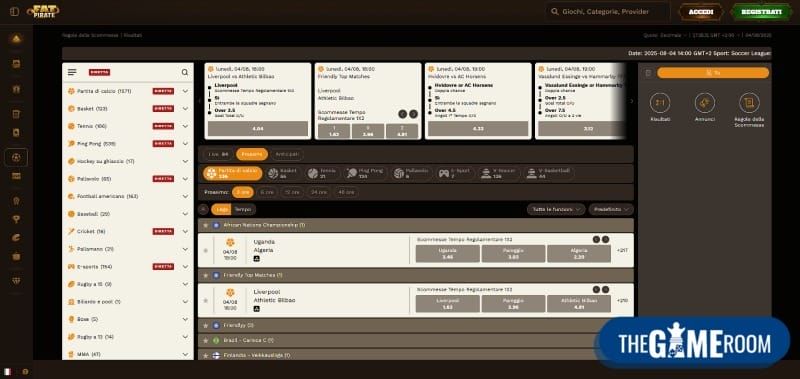Switch grouping to Lega
The image size is (800, 379).
(221, 209)
